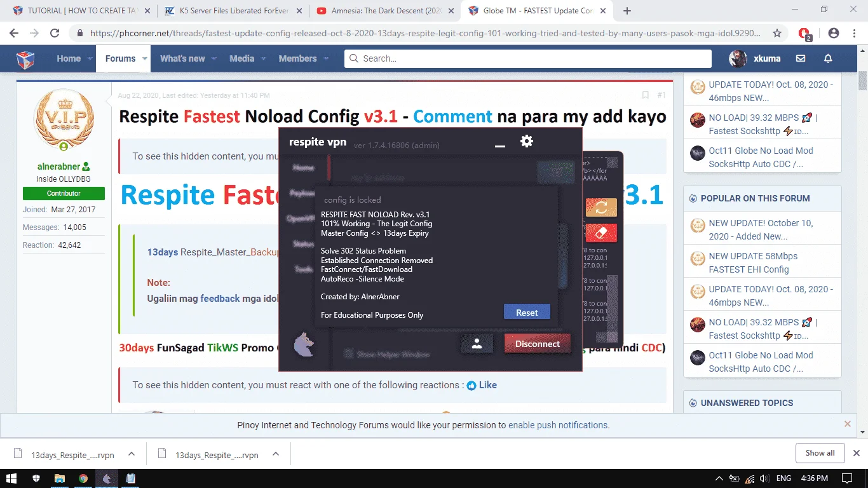Click Reset in the config info popup
This screenshot has width=868, height=488.
[x=527, y=313]
